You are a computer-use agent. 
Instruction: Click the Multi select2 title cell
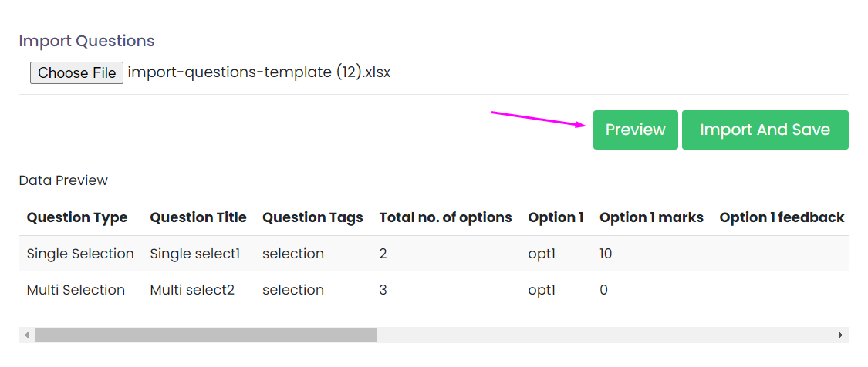192,290
